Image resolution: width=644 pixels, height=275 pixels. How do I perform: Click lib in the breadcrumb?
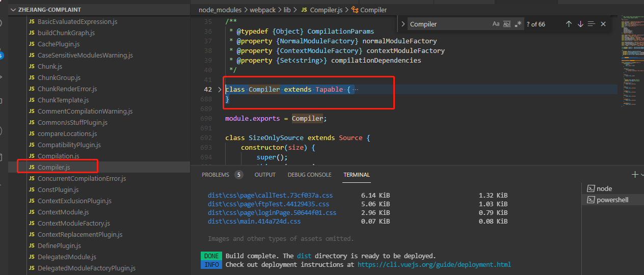[287, 10]
